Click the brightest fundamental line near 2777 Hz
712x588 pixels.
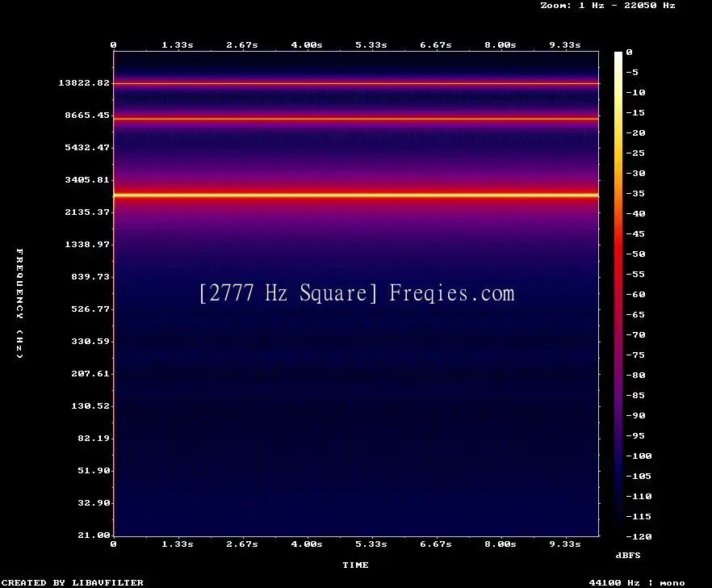(x=356, y=195)
